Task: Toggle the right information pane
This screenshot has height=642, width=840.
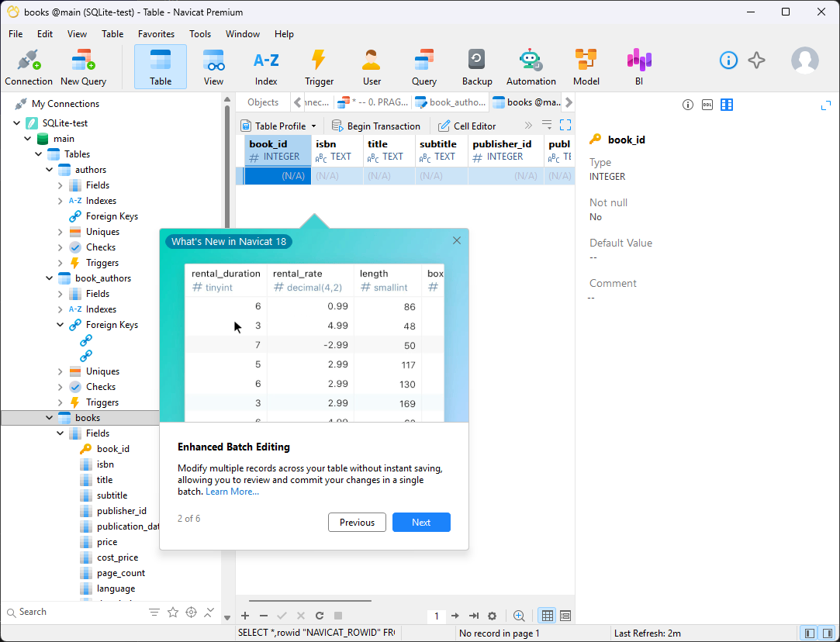Action: coord(828,633)
